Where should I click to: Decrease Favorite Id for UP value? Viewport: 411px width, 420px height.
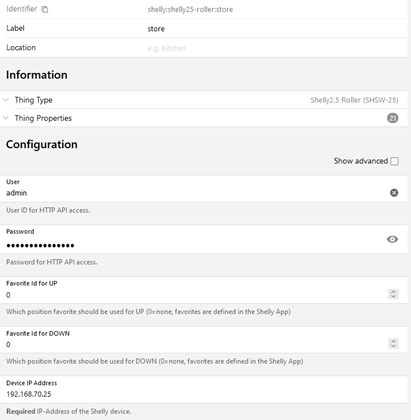click(393, 296)
